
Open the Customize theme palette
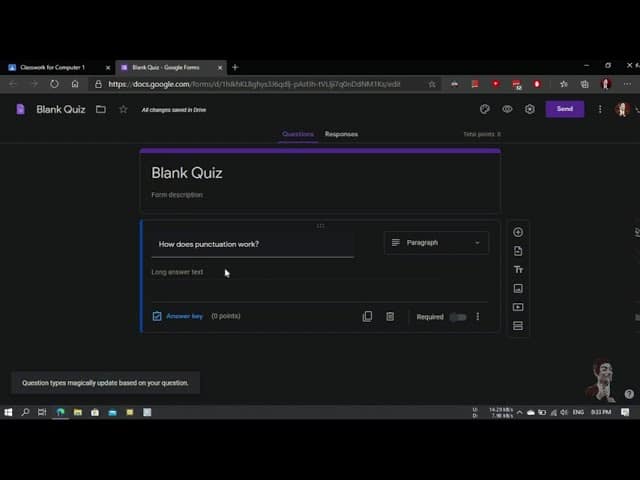pyautogui.click(x=485, y=109)
